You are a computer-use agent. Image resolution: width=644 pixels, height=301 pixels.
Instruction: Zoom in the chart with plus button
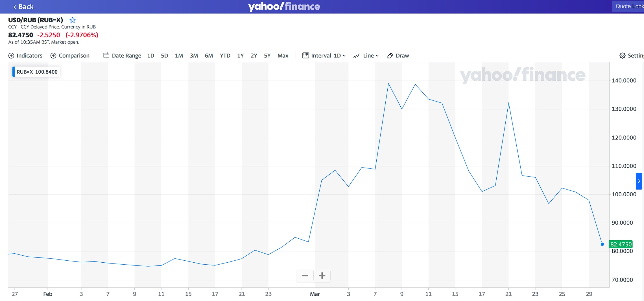coord(322,275)
